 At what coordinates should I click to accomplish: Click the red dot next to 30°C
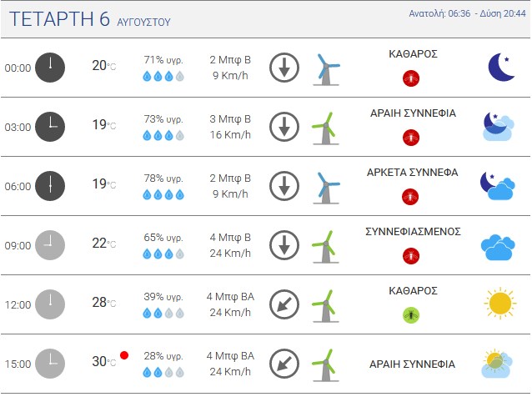[124, 355]
